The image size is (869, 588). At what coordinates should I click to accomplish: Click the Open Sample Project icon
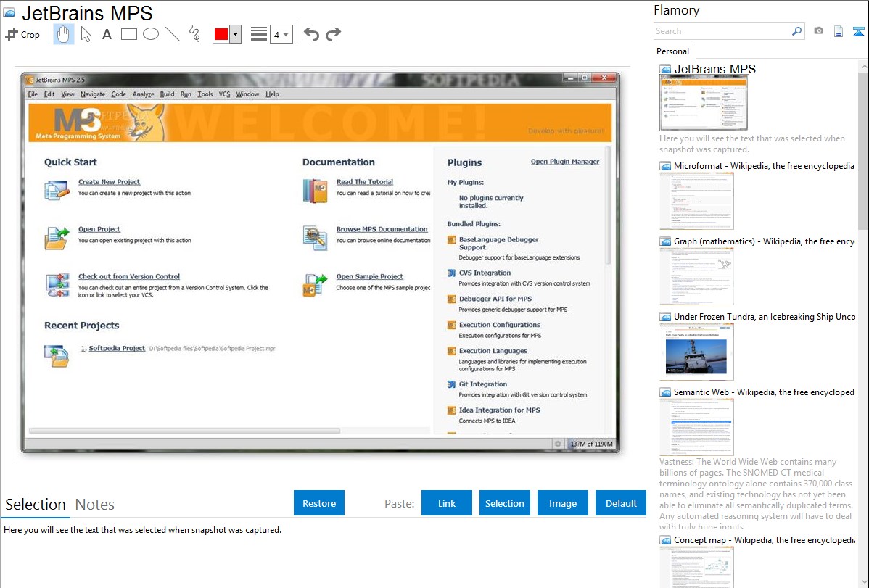315,285
